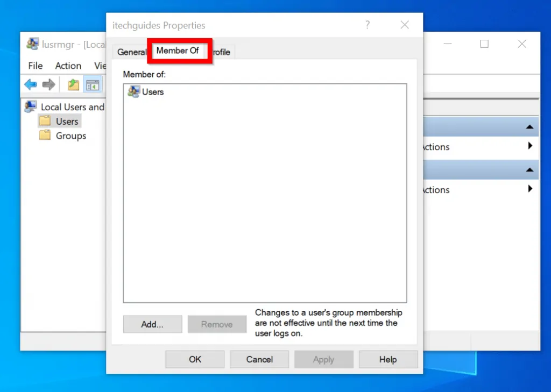Switch to the General tab
Screen dimensions: 551x392
click(131, 52)
